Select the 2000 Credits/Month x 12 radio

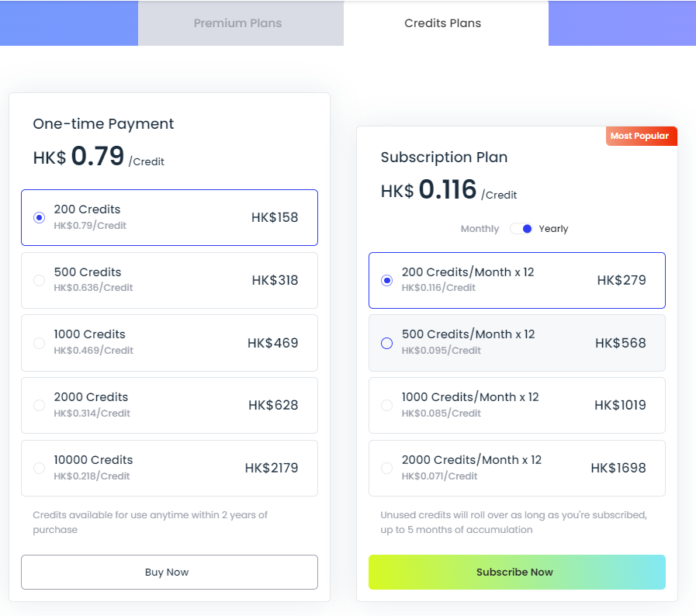pos(386,468)
